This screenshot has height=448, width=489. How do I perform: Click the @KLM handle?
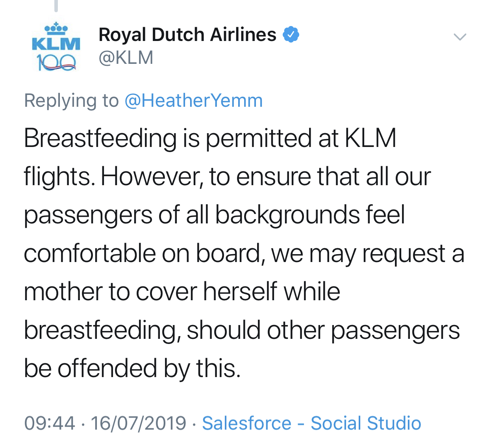(x=126, y=58)
